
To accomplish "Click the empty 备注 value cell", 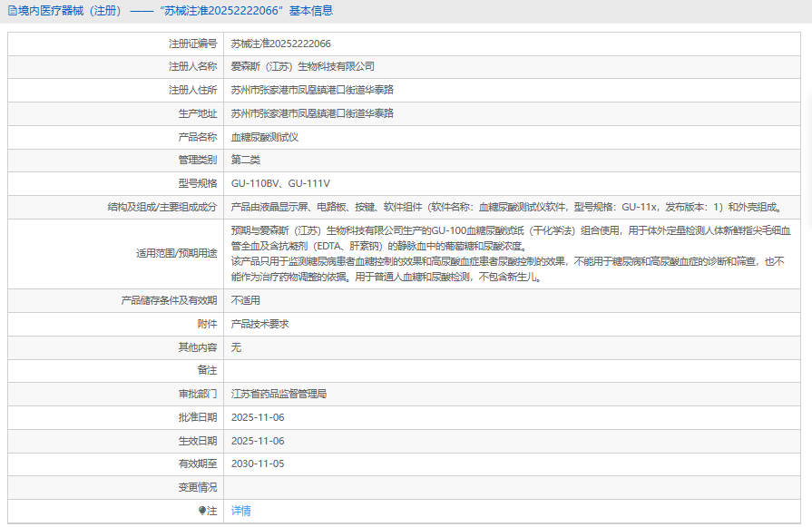I will coord(508,370).
